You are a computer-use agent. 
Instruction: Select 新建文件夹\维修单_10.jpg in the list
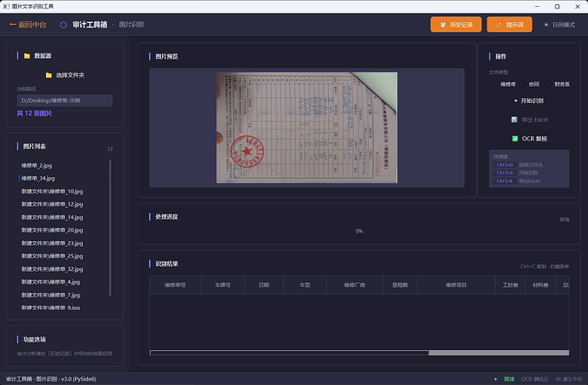(64, 191)
